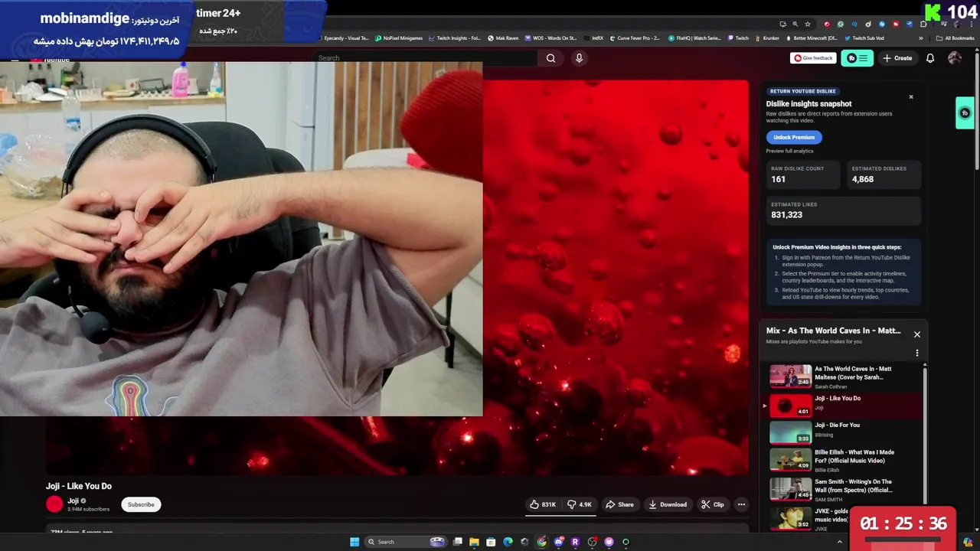Image resolution: width=980 pixels, height=551 pixels.
Task: Like the Joji video (831K)
Action: (543, 504)
